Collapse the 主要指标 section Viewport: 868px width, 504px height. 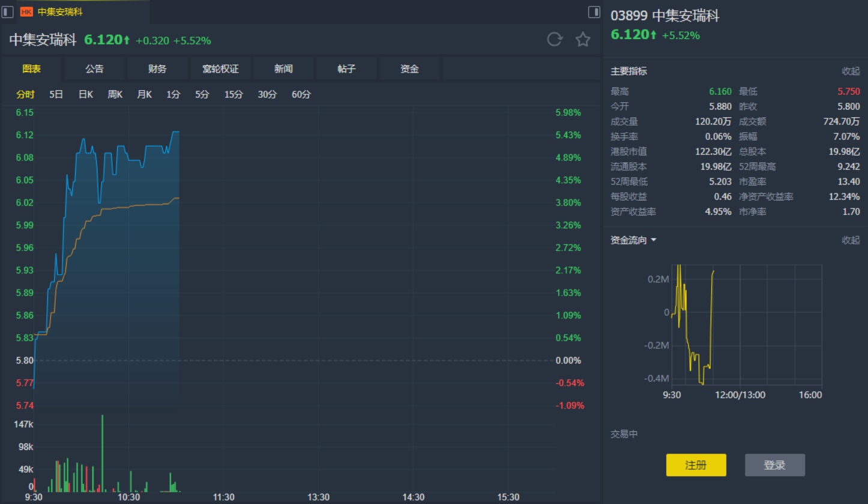(851, 71)
